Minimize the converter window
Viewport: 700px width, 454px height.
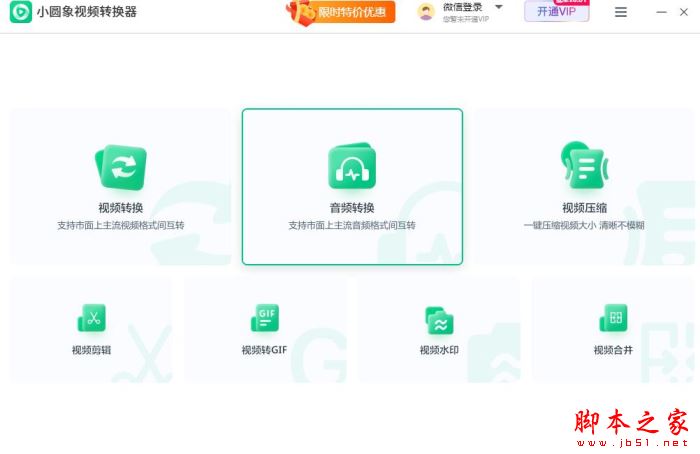click(x=662, y=12)
